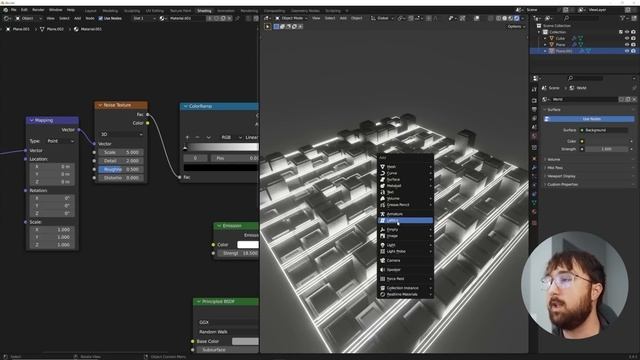Image resolution: width=640 pixels, height=360 pixels.
Task: Choose Curve in the Add menu
Action: tap(405, 173)
